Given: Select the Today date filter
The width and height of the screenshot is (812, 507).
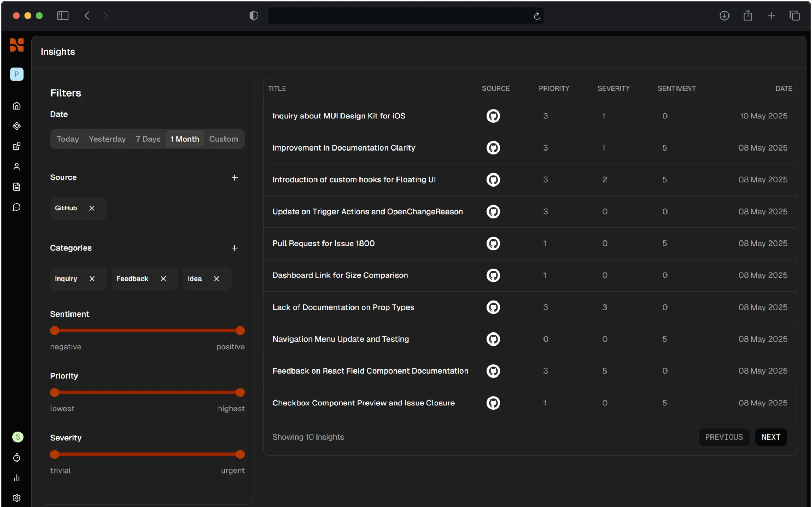Looking at the screenshot, I should point(68,139).
